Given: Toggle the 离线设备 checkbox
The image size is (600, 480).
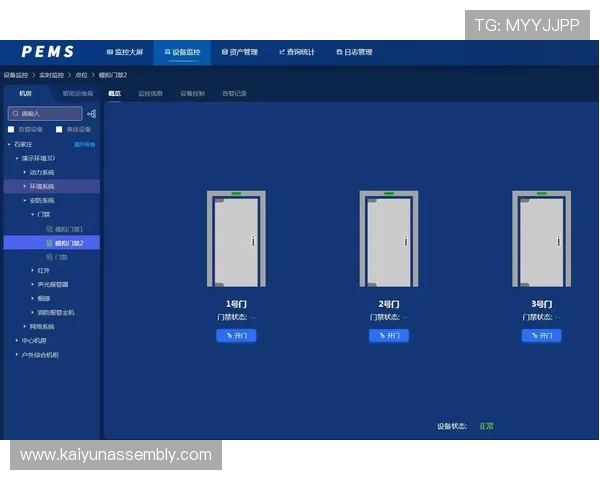Looking at the screenshot, I should coord(59,129).
